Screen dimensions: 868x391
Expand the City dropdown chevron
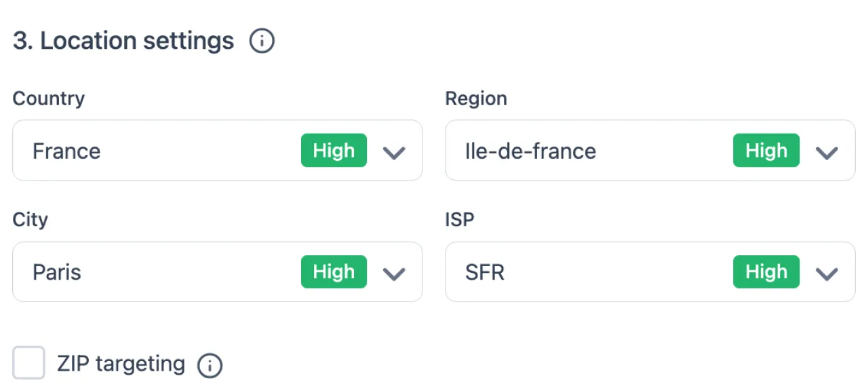[393, 273]
